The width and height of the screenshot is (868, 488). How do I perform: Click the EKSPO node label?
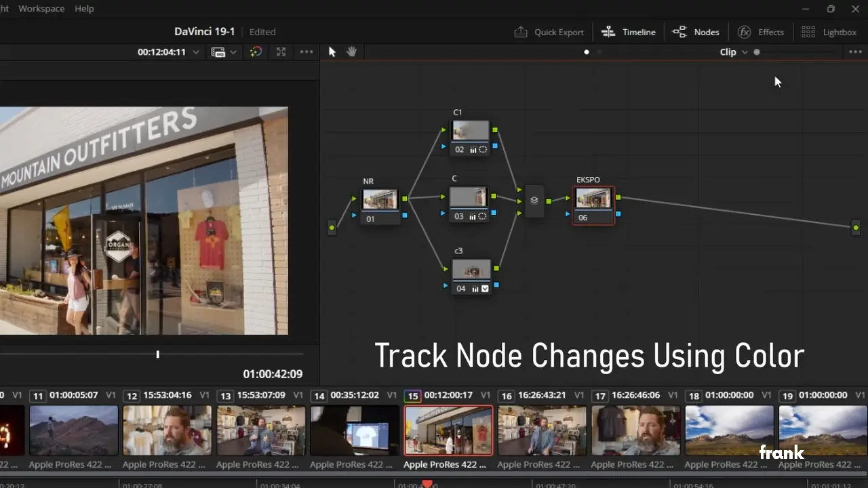point(588,180)
